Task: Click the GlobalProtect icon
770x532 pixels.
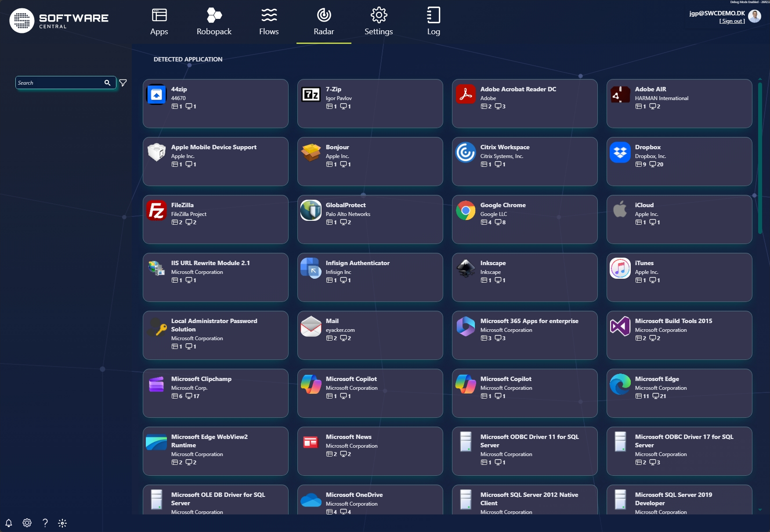Action: (311, 210)
